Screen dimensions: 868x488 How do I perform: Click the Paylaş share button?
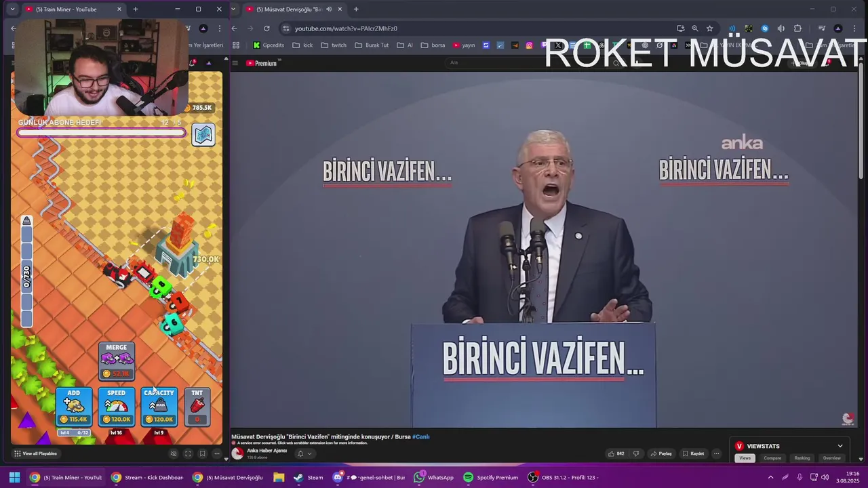pos(660,453)
